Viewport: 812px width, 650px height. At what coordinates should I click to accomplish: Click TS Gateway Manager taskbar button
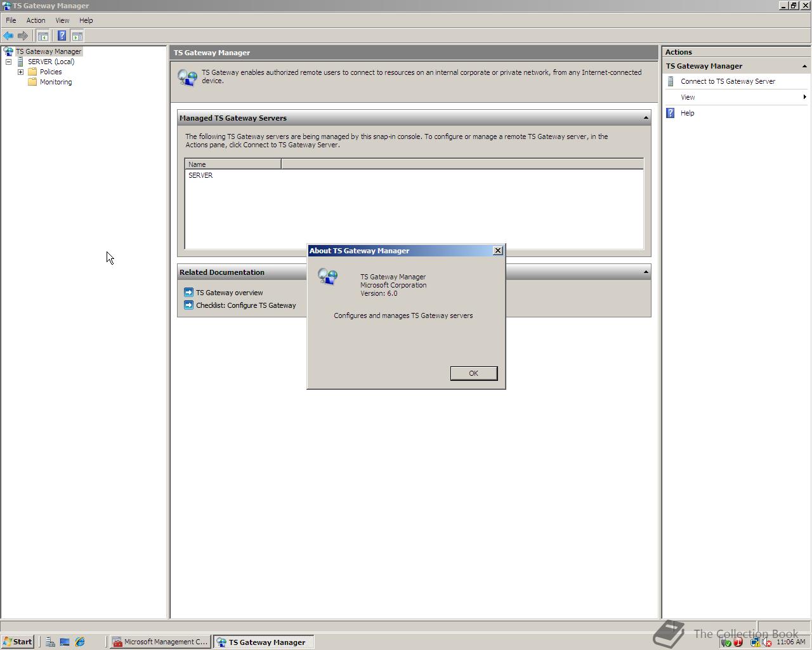tap(263, 642)
